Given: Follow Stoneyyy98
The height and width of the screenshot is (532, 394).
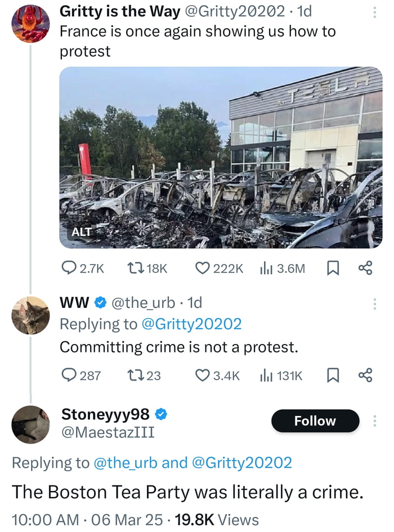Looking at the screenshot, I should [x=315, y=421].
